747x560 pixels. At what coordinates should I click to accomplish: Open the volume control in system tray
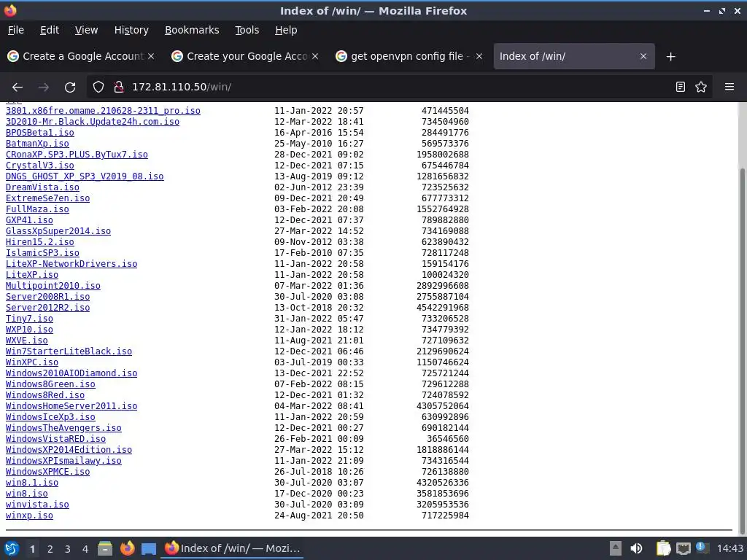[x=636, y=548]
